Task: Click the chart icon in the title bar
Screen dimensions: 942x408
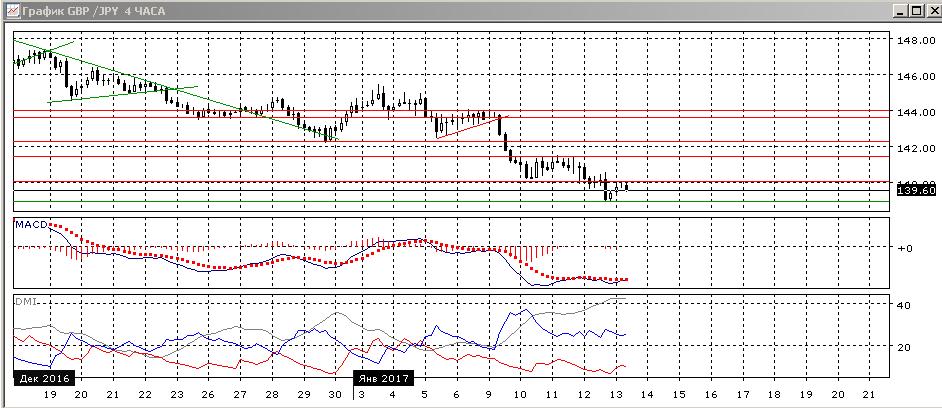Action: click(11, 10)
